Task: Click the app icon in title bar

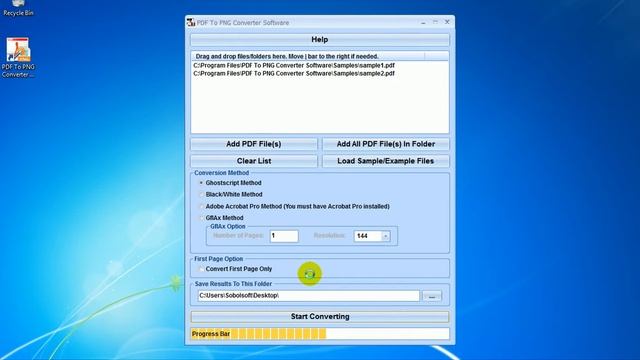Action: click(191, 22)
